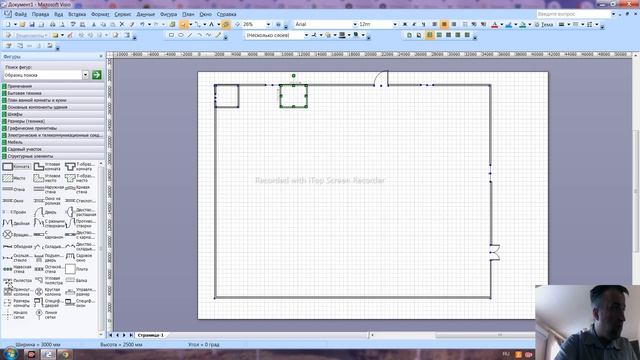Save the document using the floppy icon
Image resolution: width=640 pixels, height=360 pixels.
[x=32, y=24]
